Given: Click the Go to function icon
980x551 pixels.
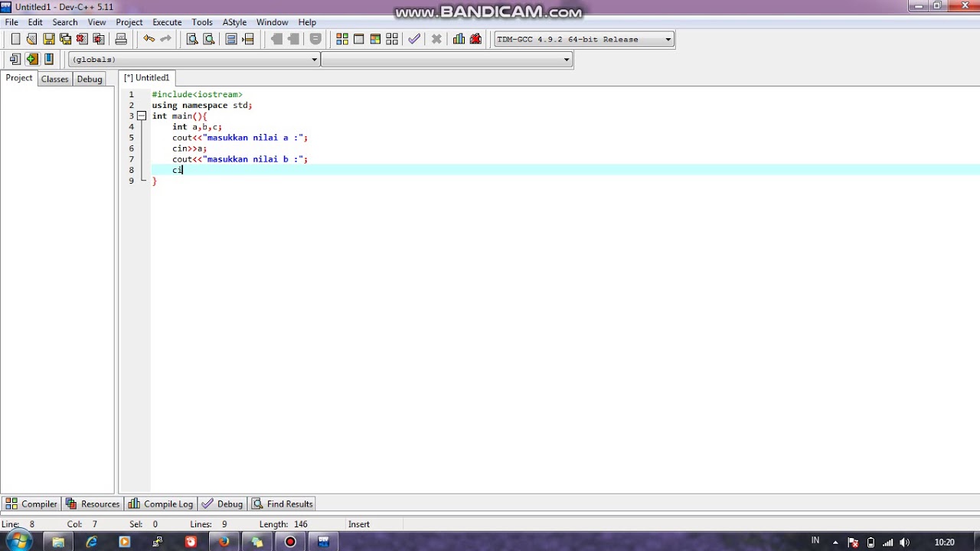Looking at the screenshot, I should tap(231, 39).
